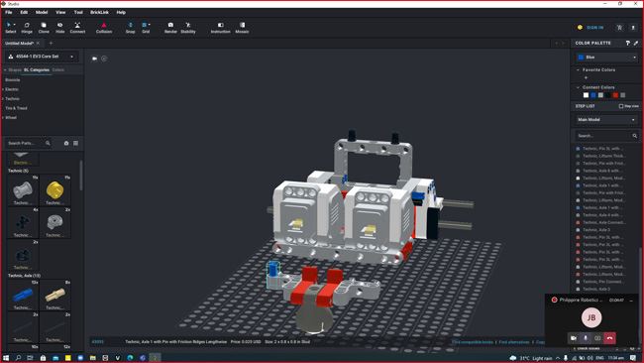This screenshot has width=644, height=363.
Task: Choose the Hide tool icon
Action: 60,28
